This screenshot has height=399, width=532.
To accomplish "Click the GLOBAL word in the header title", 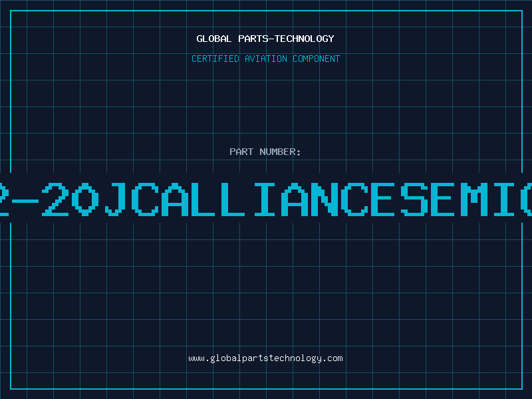I will click(x=214, y=39).
